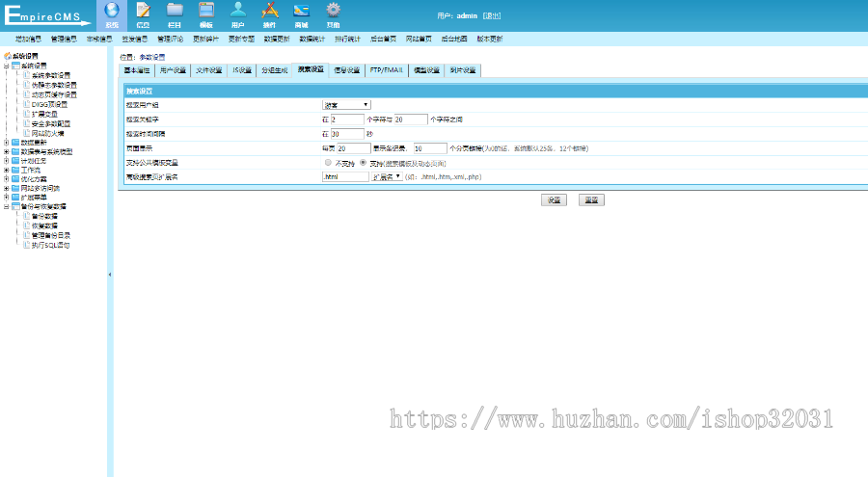The height and width of the screenshot is (477, 868).
Task: Select 不支持 radio for public template variables
Action: point(328,163)
